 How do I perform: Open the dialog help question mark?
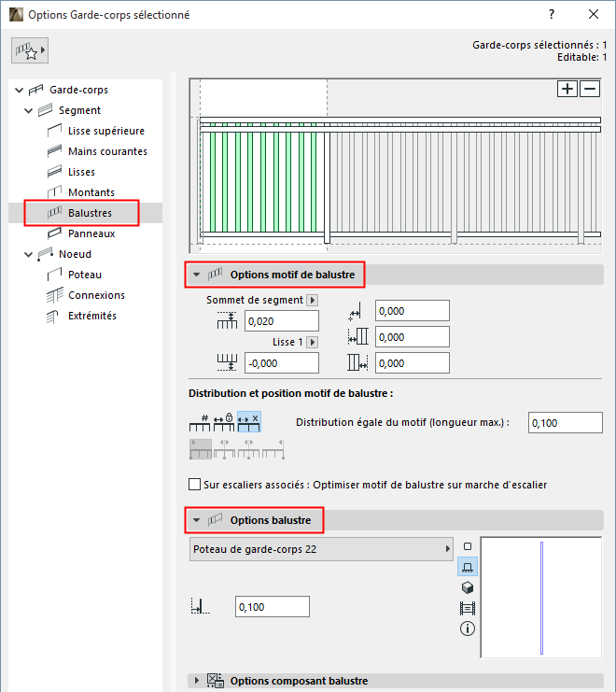click(552, 14)
